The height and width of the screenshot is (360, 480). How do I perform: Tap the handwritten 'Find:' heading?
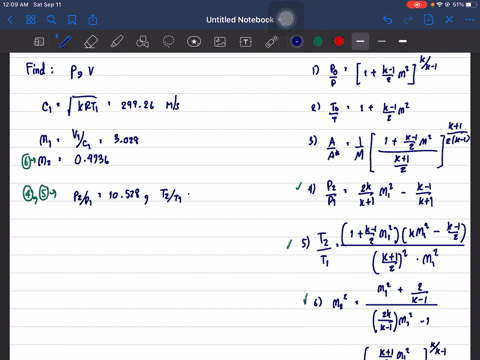[x=39, y=69]
